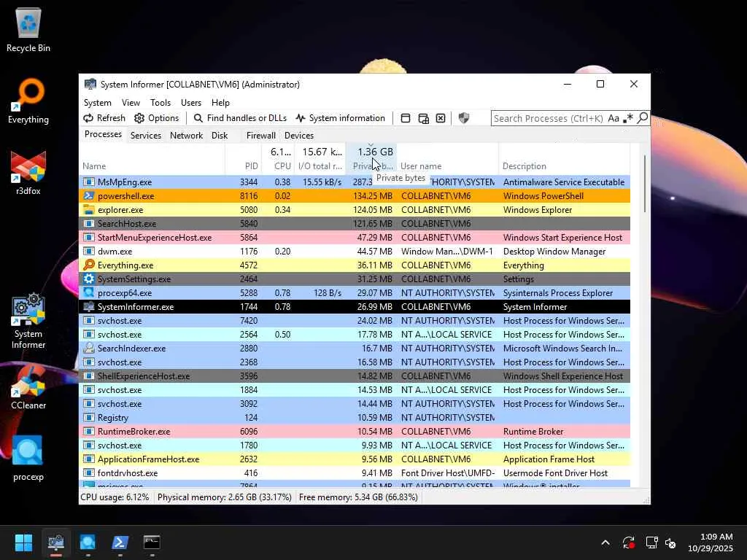747x560 pixels.
Task: Click the Refresh toolbar button
Action: tap(104, 118)
